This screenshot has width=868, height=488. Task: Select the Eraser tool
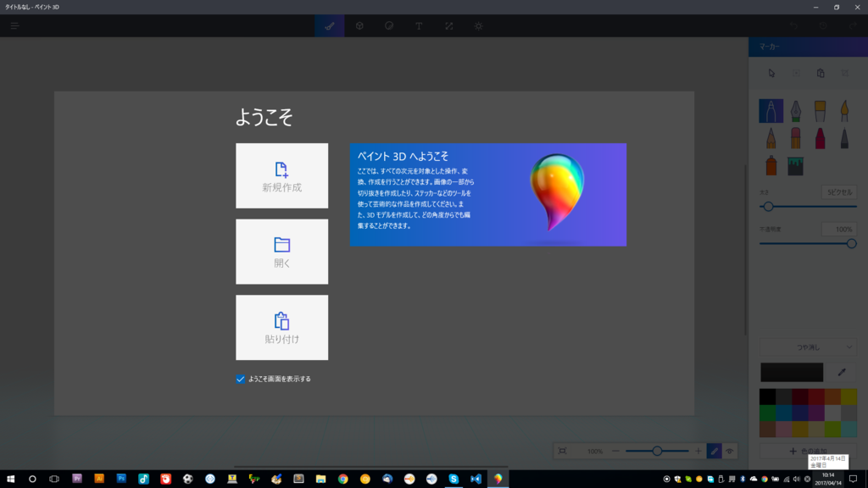click(x=795, y=138)
